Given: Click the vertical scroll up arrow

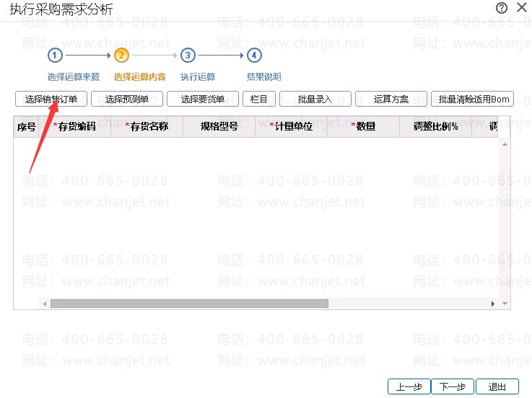Looking at the screenshot, I should pos(505,144).
